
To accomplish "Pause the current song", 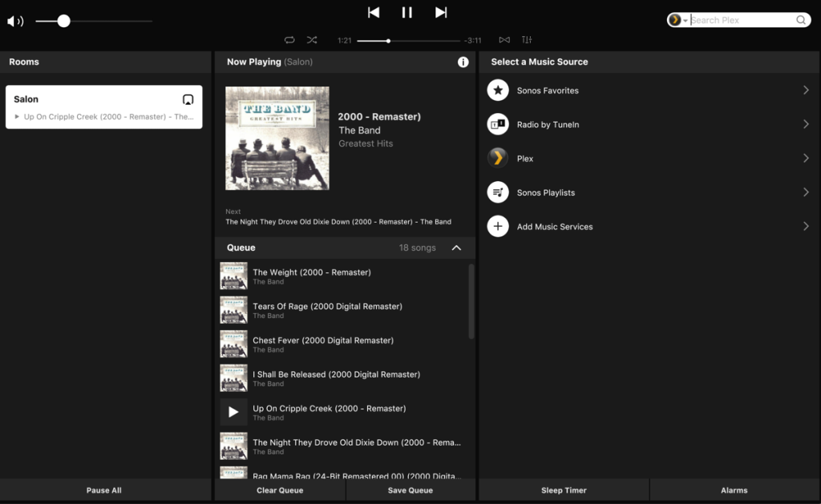I will pyautogui.click(x=406, y=13).
